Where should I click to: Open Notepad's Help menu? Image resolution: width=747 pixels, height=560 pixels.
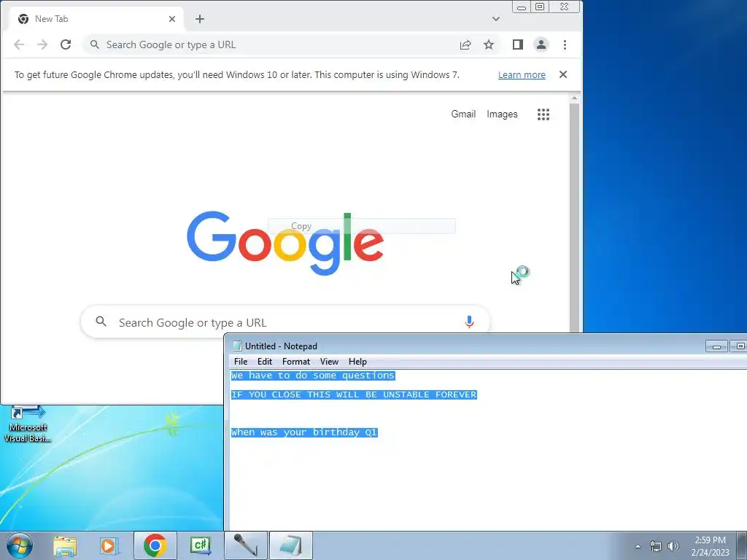coord(357,362)
